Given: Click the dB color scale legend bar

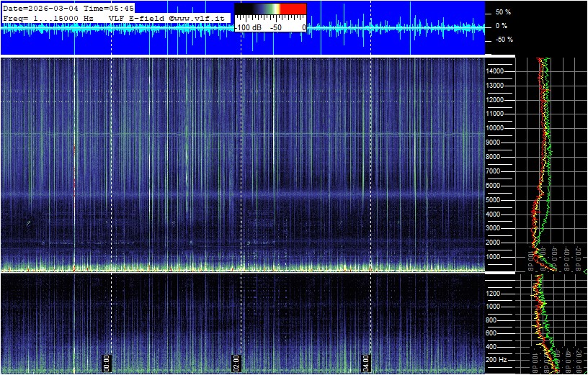Looking at the screenshot, I should pos(270,9).
